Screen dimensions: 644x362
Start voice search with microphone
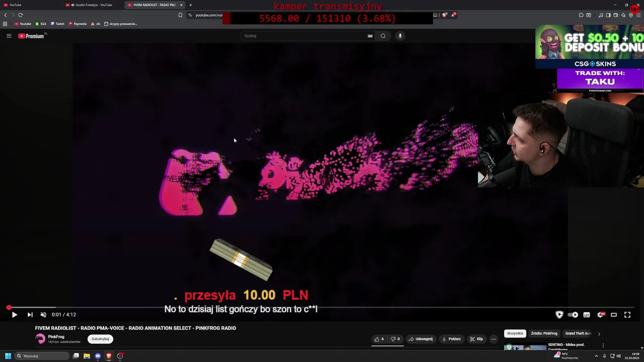click(400, 36)
